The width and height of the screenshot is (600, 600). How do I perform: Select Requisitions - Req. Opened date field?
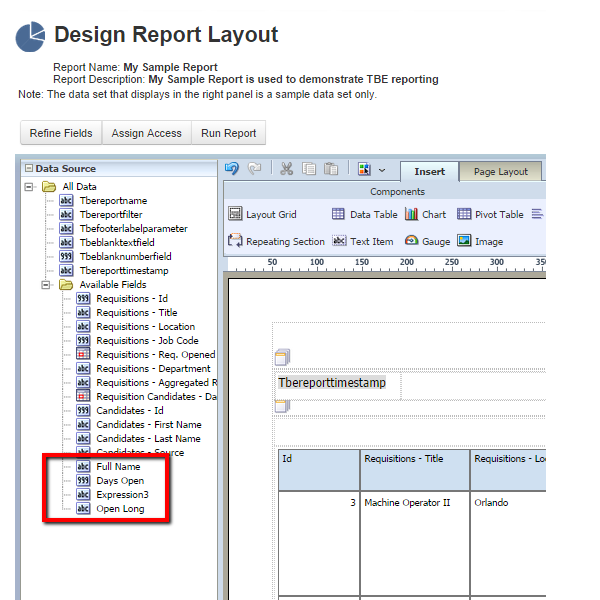tap(146, 355)
